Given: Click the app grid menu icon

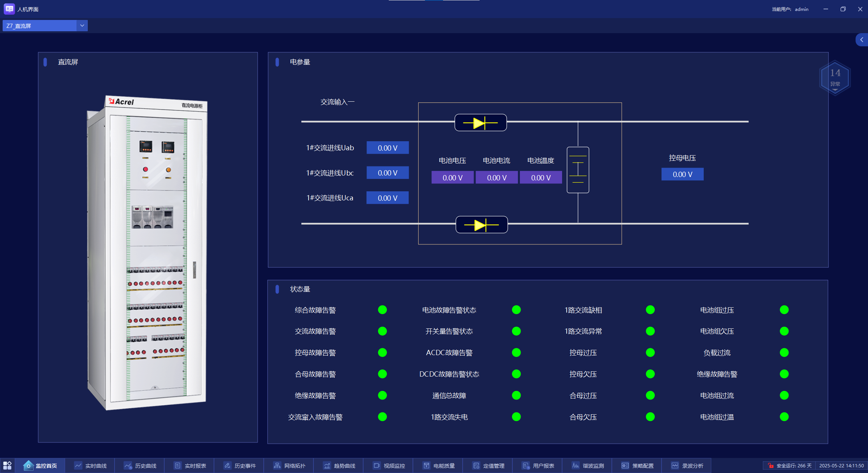Looking at the screenshot, I should [x=8, y=465].
